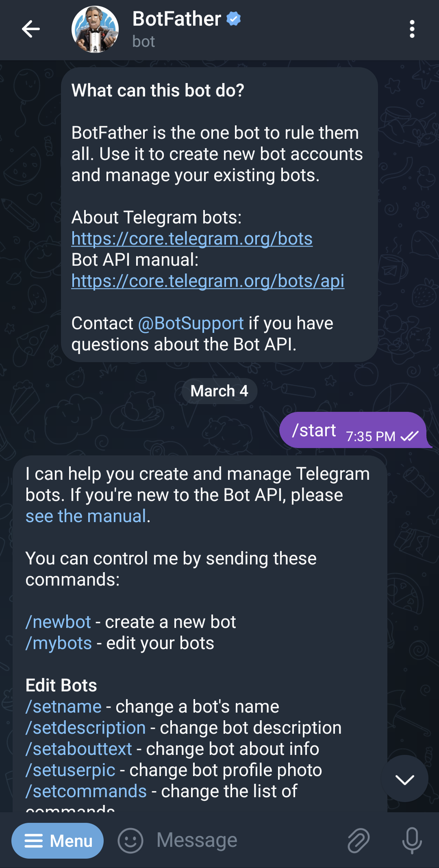Image resolution: width=439 pixels, height=868 pixels.
Task: Open the emoji picker smiley icon
Action: (130, 841)
